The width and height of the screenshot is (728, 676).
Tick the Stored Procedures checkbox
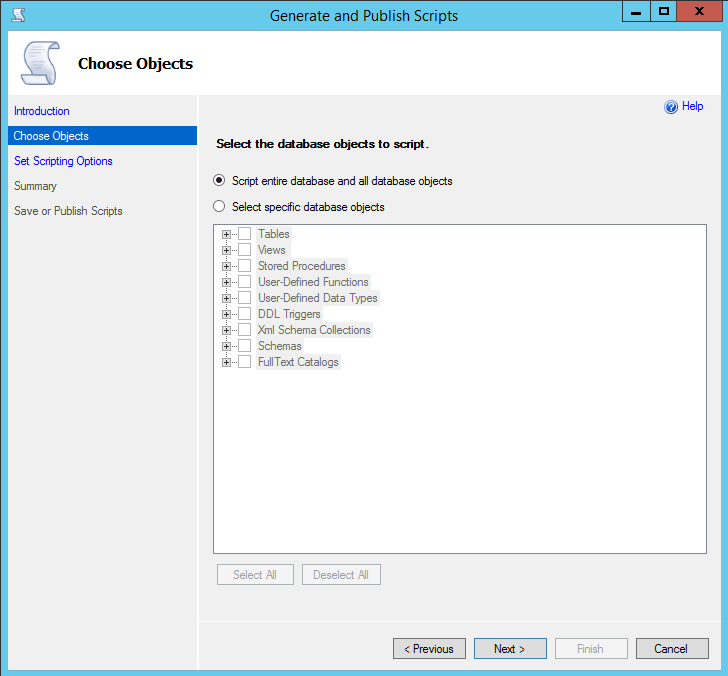tap(245, 266)
